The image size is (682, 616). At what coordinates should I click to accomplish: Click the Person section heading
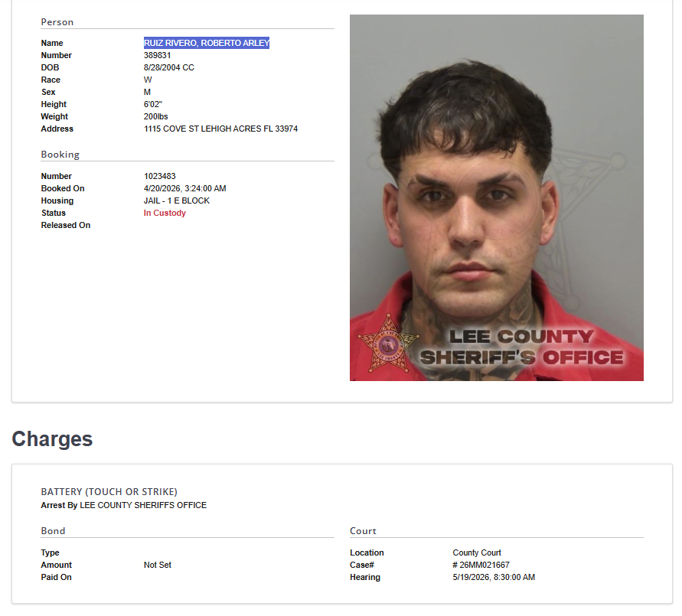pos(57,22)
